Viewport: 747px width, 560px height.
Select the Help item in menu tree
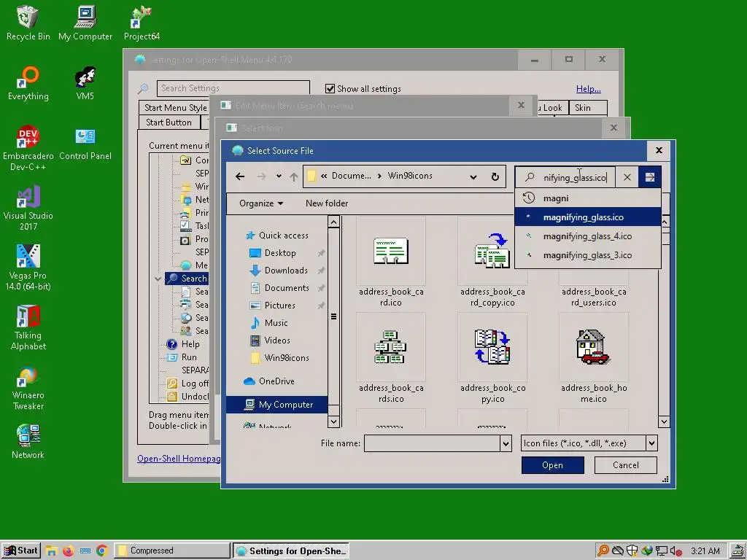point(183,344)
